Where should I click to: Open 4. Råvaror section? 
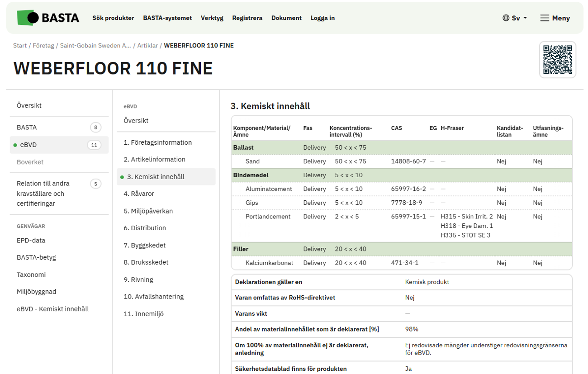point(139,194)
